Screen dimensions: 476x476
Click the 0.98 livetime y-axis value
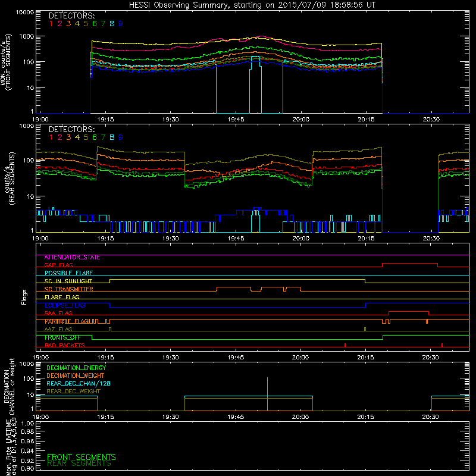tap(27, 432)
